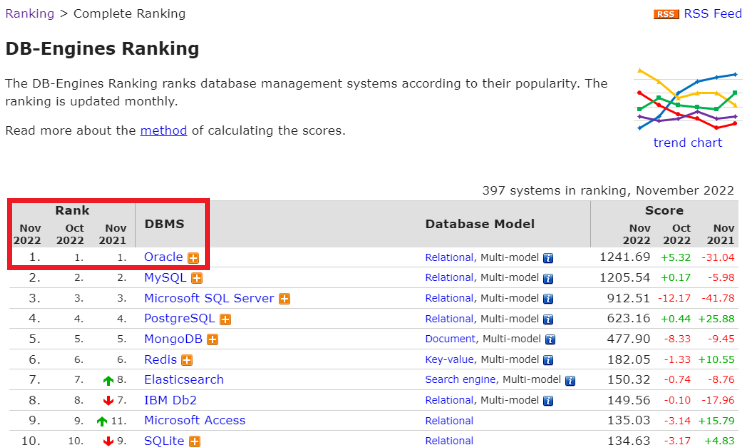Image resolution: width=753 pixels, height=448 pixels.
Task: Click the plus icon beside Redis
Action: point(187,360)
